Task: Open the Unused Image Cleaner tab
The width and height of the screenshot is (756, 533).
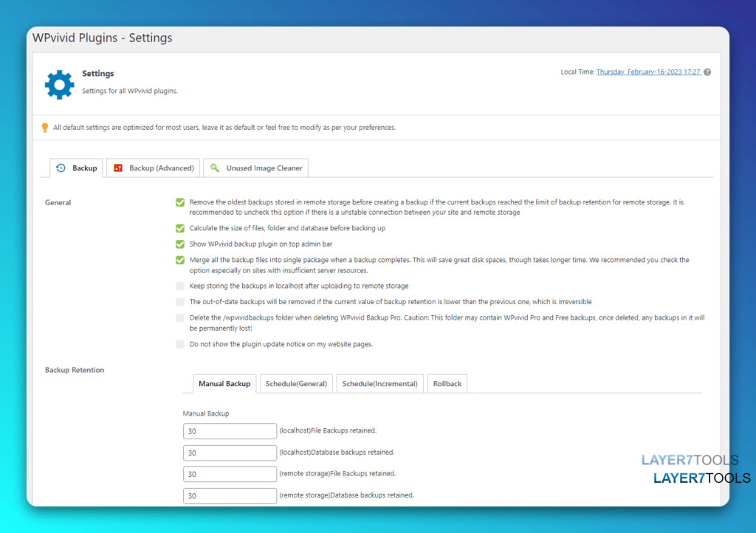Action: point(256,168)
